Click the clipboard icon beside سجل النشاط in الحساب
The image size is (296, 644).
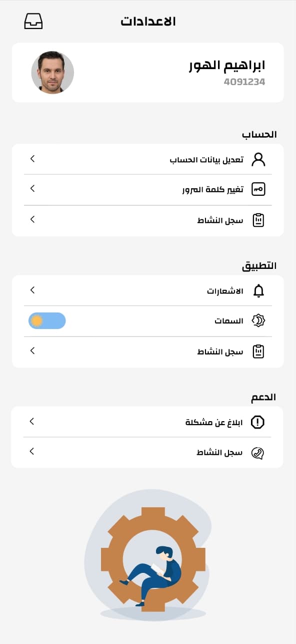coord(258,219)
